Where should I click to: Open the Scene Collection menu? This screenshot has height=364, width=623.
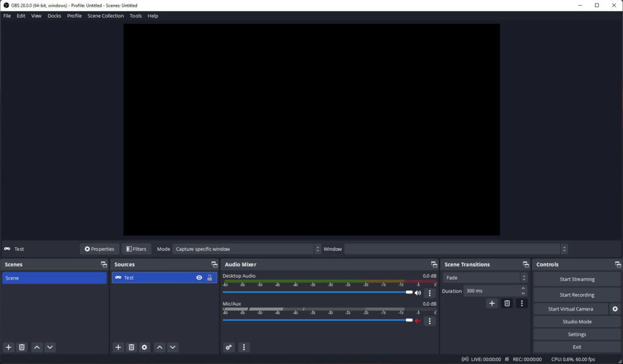pyautogui.click(x=106, y=16)
